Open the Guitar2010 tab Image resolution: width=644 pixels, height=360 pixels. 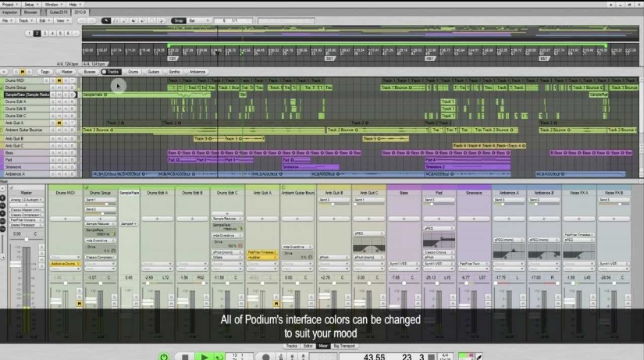pos(59,12)
